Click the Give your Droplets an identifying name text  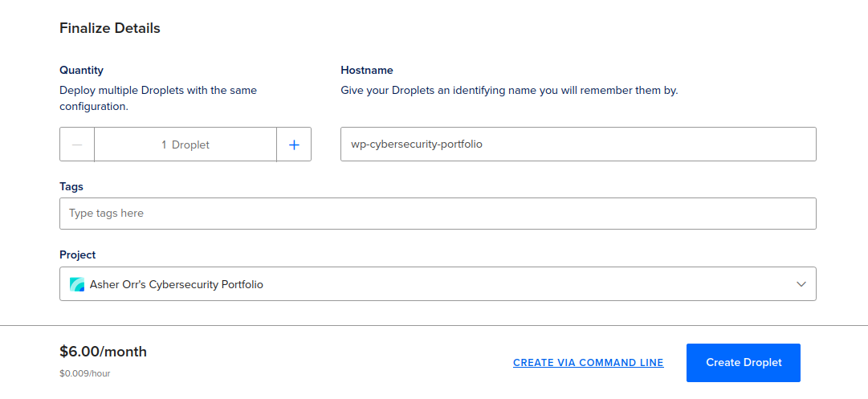pyautogui.click(x=509, y=90)
